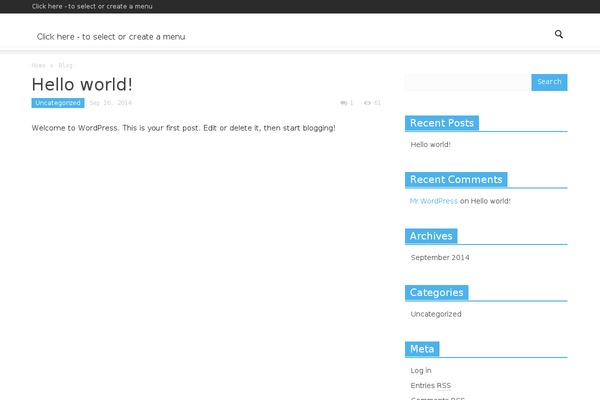The height and width of the screenshot is (400, 600).
Task: Click the post date Sep 16, 2014
Action: [110, 103]
